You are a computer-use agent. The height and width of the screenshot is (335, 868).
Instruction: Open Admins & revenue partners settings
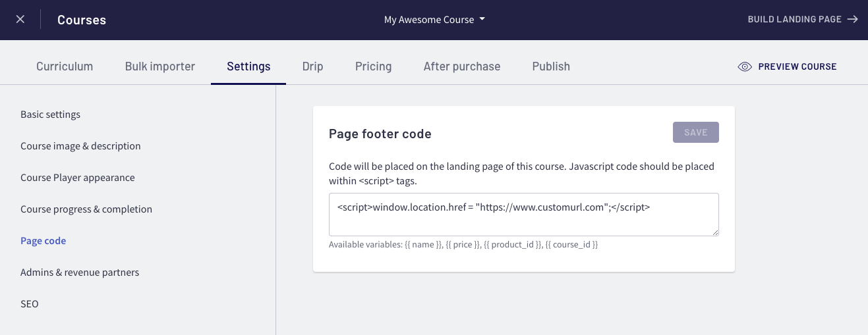[80, 272]
